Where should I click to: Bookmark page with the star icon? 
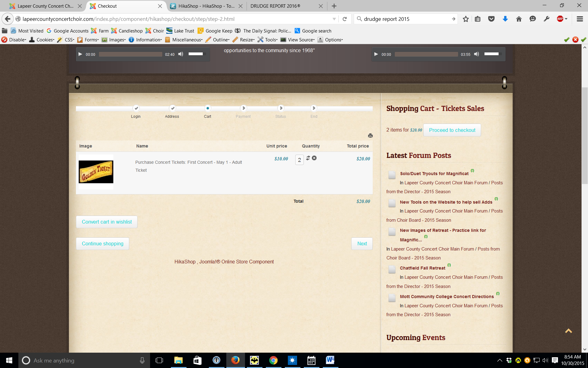point(466,19)
